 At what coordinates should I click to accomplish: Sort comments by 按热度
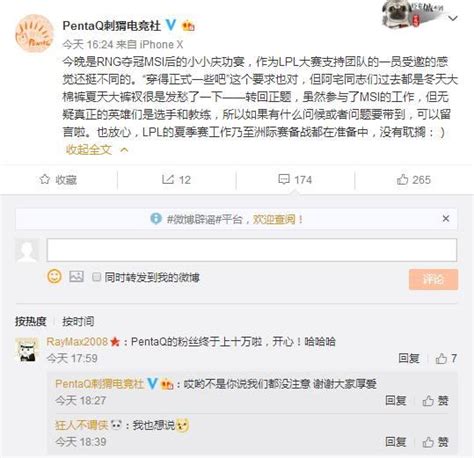[x=30, y=321]
